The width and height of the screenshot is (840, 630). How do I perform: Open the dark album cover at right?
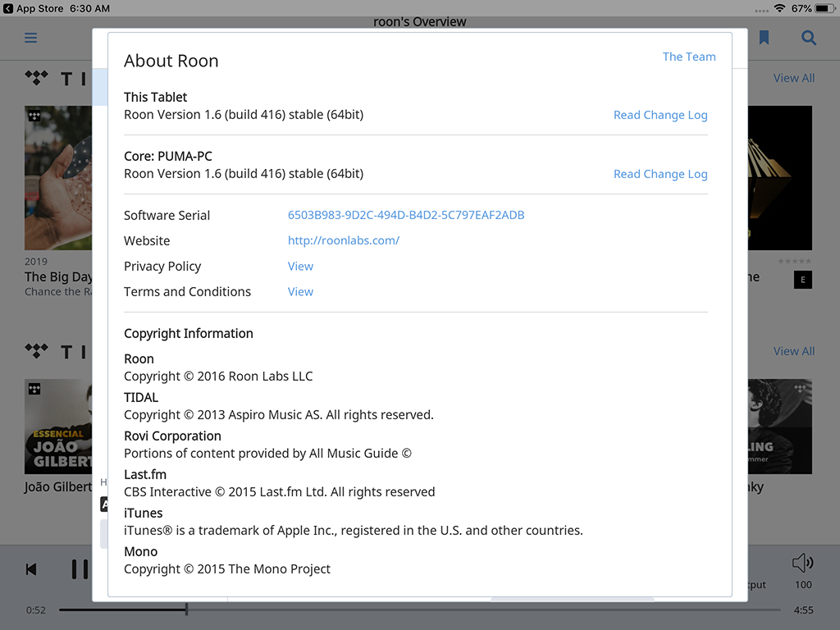tap(780, 178)
